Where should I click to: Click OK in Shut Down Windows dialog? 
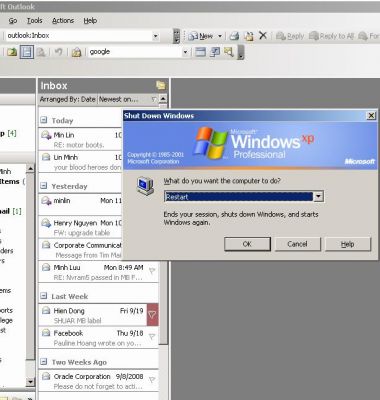pos(247,244)
